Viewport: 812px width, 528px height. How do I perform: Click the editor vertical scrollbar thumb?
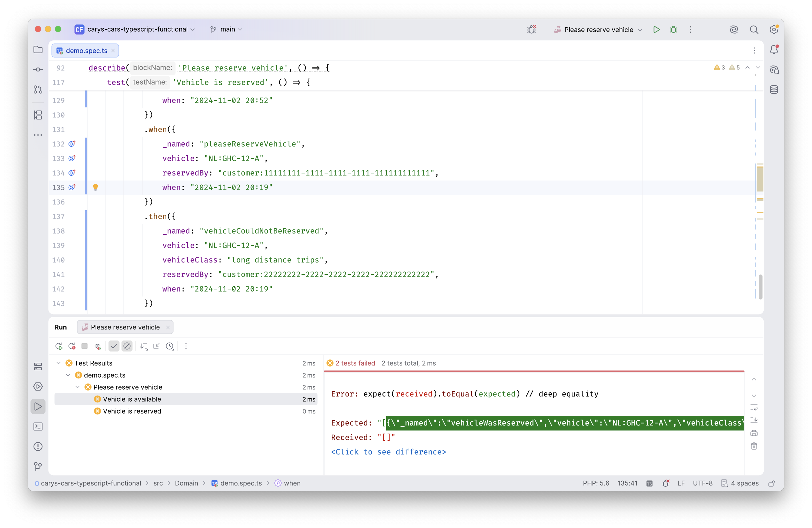(760, 287)
